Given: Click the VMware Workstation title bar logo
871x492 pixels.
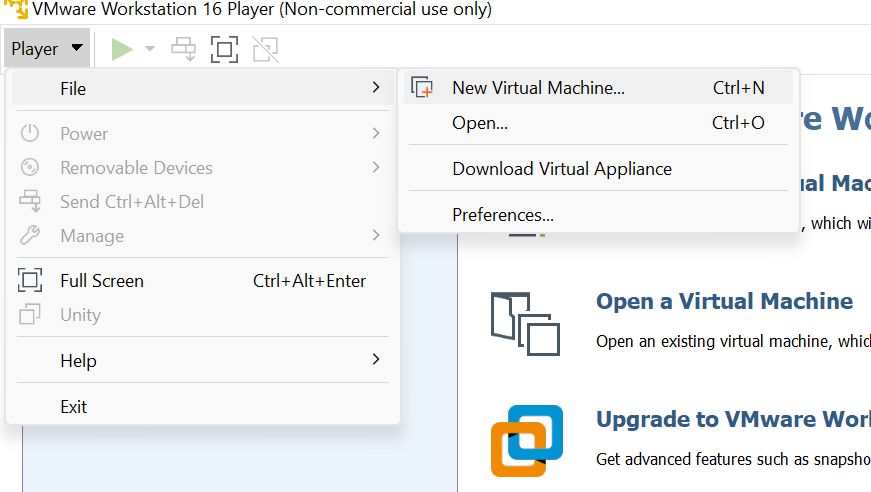Looking at the screenshot, I should click(16, 9).
